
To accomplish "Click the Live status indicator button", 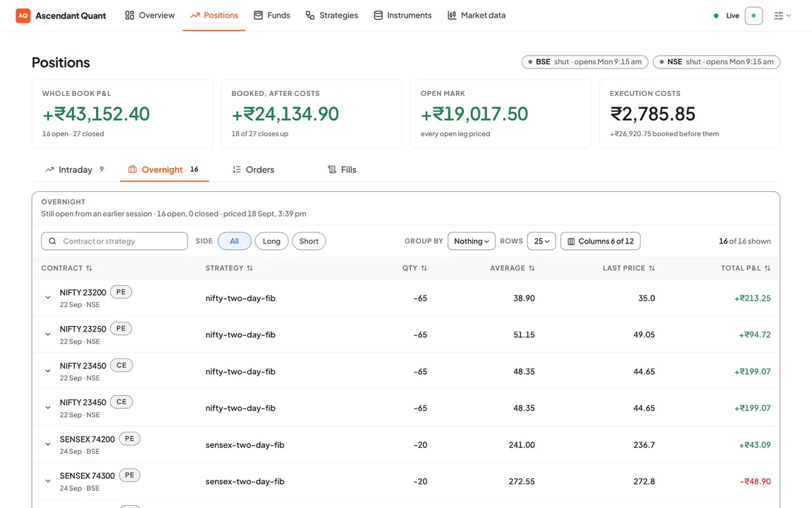I will (x=753, y=16).
